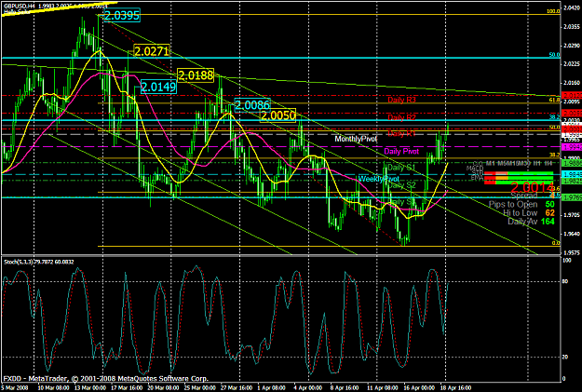Viewport: 582px width, 392px height.
Task: Click the 1 Apr 08:00 date label
Action: click(271, 388)
